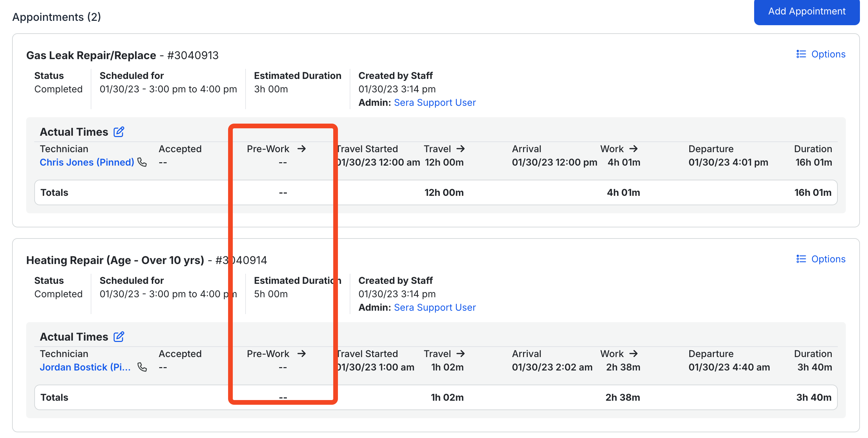The height and width of the screenshot is (438, 868).
Task: Open Jordan Bostick technician link
Action: point(85,367)
